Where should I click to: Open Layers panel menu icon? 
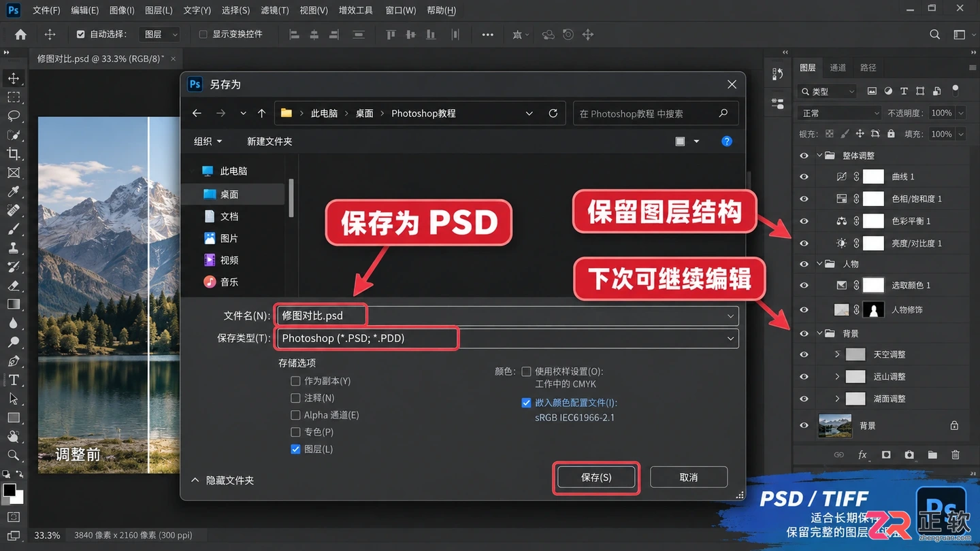972,67
